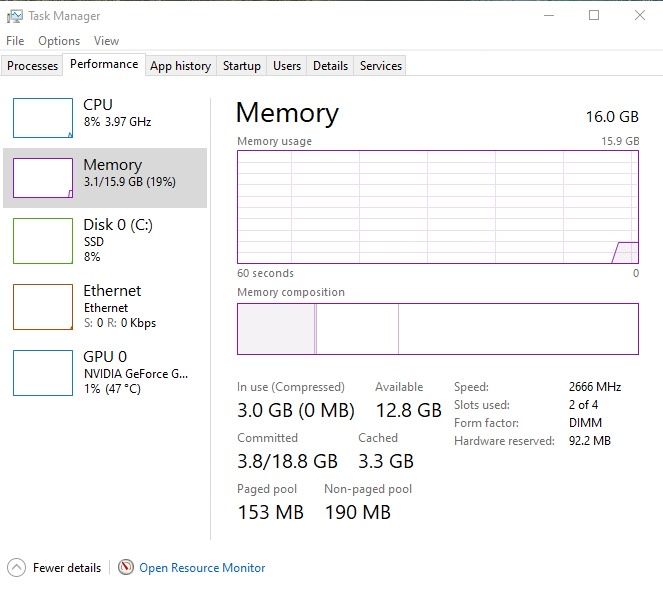Viewport: 663px width, 592px height.
Task: Switch to the App history tab
Action: pyautogui.click(x=180, y=66)
